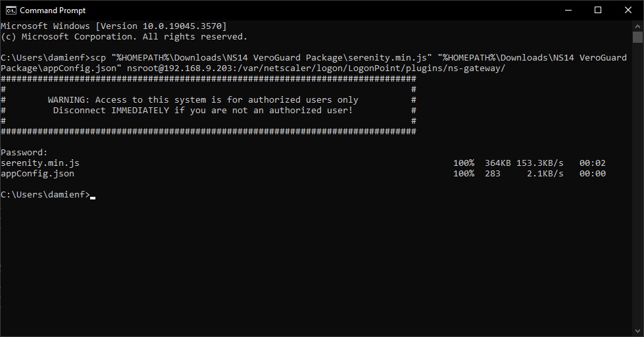Click the serenity.min.js filename in the output
Screen dimensions: 644x337
40,163
